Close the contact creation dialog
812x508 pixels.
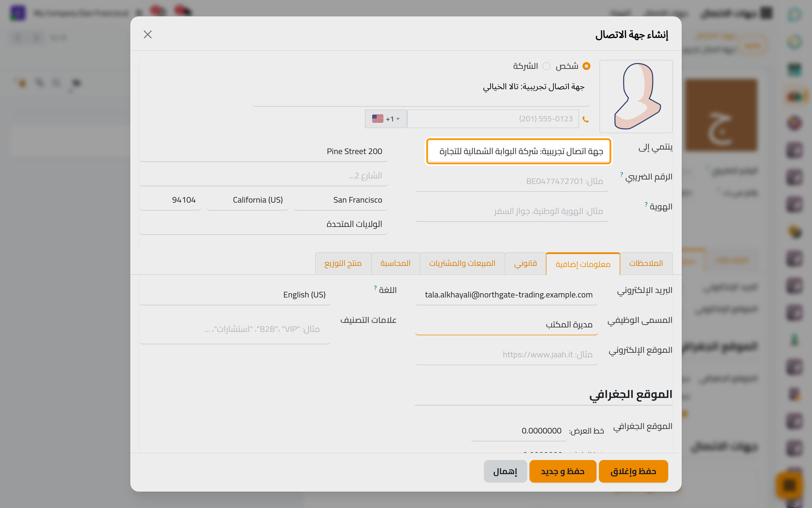148,34
